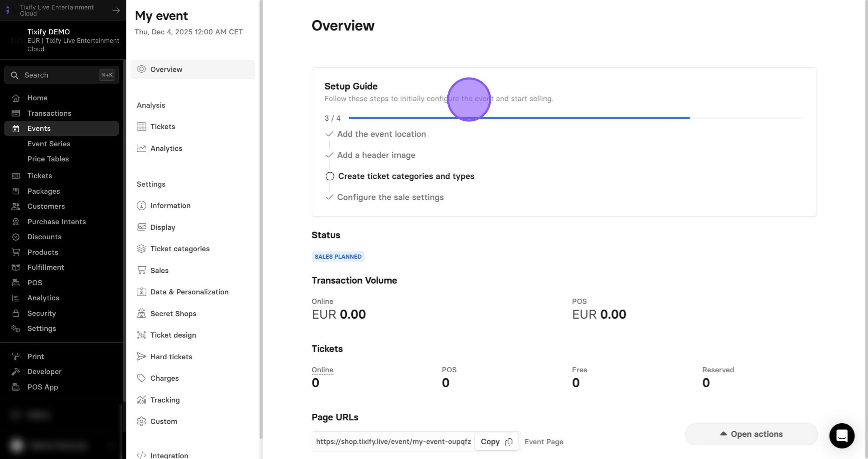Open the Tixify DEMO organization switcher
868x459 pixels.
tap(63, 40)
